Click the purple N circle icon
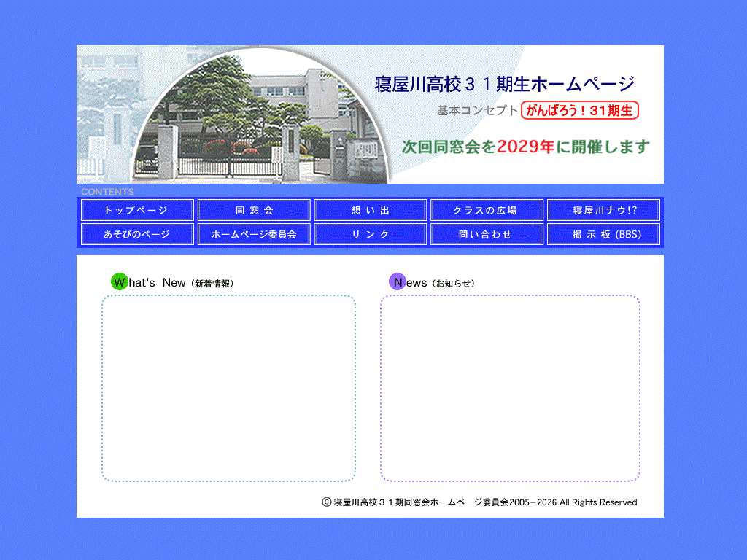This screenshot has height=560, width=747. coord(398,281)
